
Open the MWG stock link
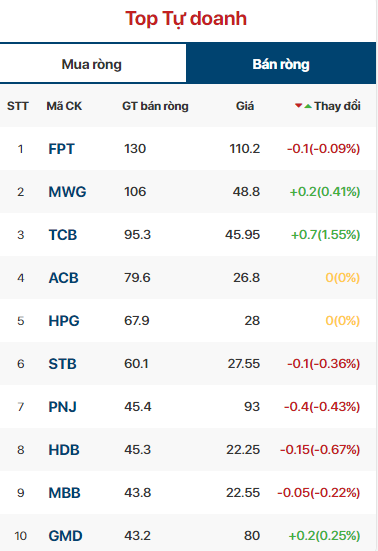67,192
